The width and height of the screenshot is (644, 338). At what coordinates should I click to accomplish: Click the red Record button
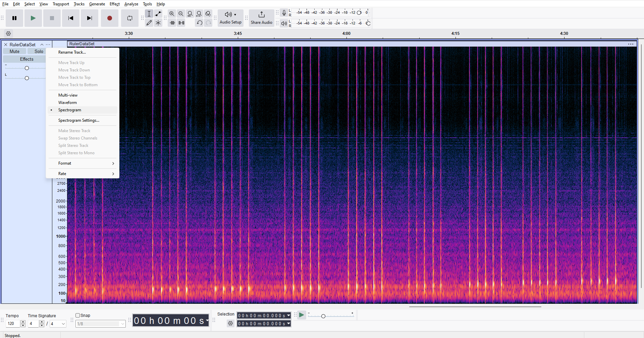tap(109, 18)
